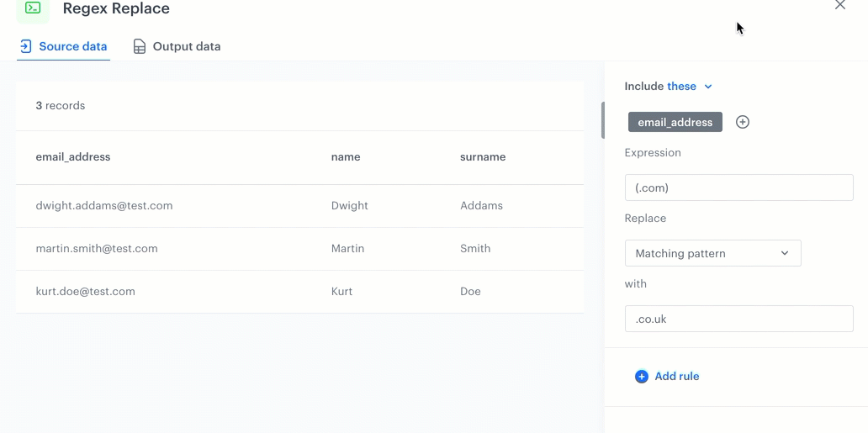
Task: Select the dwight.addams@test.com cell
Action: (104, 205)
